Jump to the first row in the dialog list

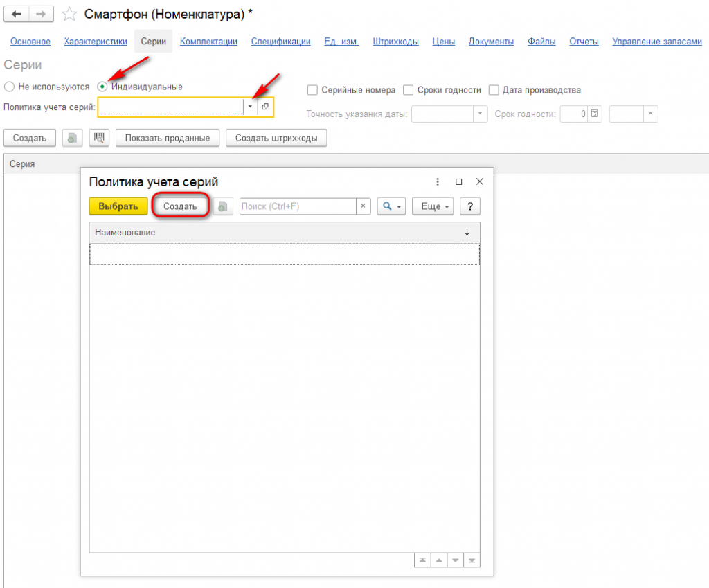click(x=422, y=560)
